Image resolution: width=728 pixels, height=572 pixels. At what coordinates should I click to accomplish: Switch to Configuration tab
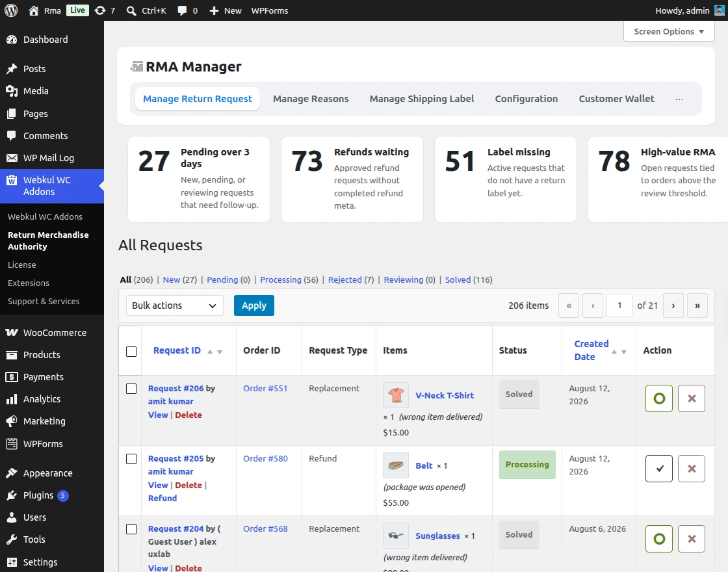526,99
